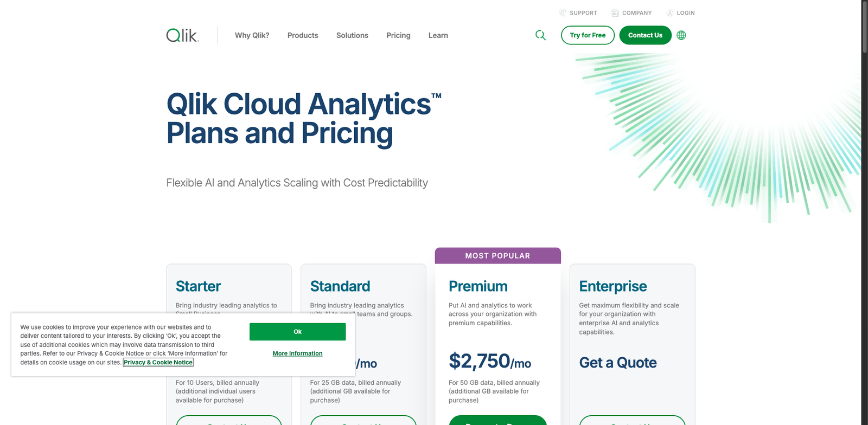The width and height of the screenshot is (868, 425).
Task: Click the person icon next to LOGIN
Action: 669,12
